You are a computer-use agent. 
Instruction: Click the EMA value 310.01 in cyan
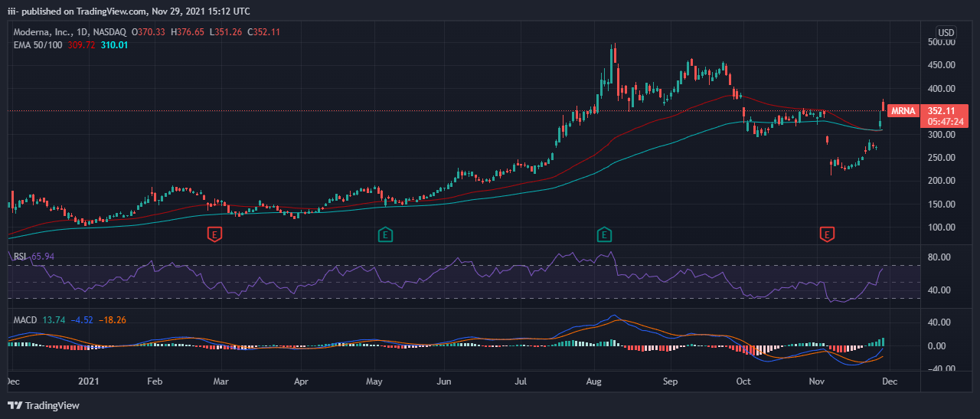point(114,45)
